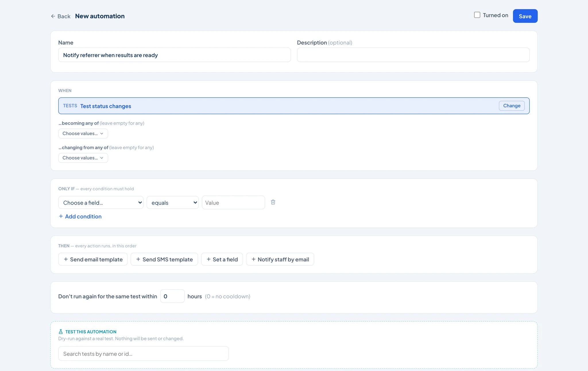Viewport: 588px width, 371px height.
Task: Open the 'changing from any of' Choose values dropdown
Action: [83, 158]
